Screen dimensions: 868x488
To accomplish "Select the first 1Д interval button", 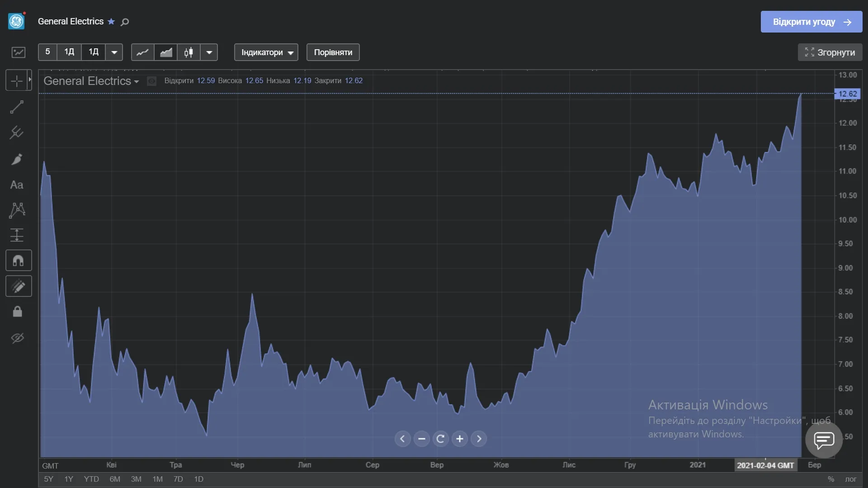I will 69,52.
